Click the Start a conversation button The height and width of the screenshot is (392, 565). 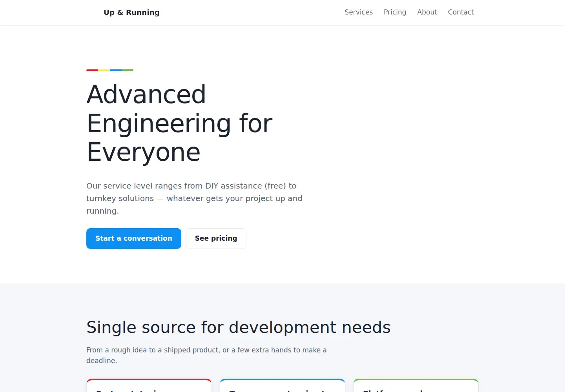point(134,238)
